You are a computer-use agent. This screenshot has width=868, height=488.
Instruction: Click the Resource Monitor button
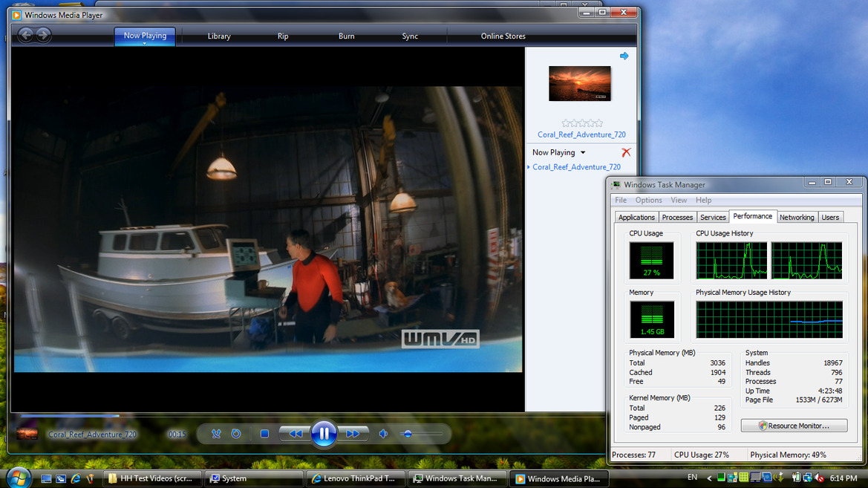[x=794, y=426]
